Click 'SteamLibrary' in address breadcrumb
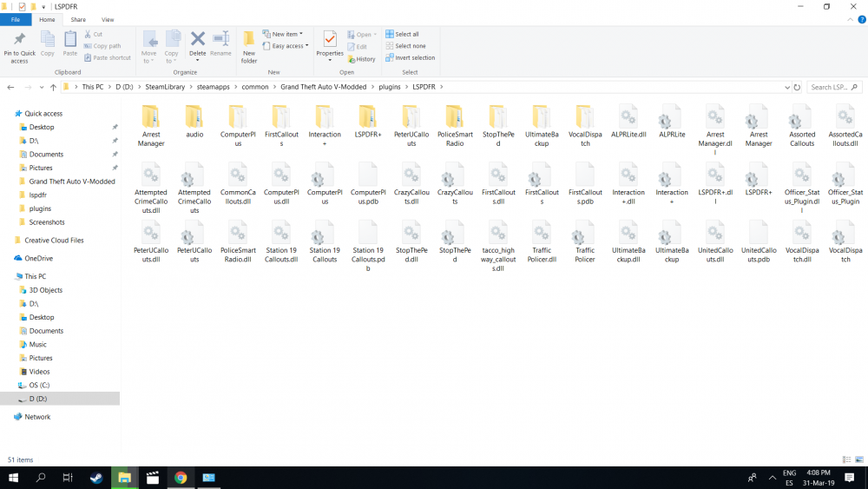 click(x=165, y=87)
